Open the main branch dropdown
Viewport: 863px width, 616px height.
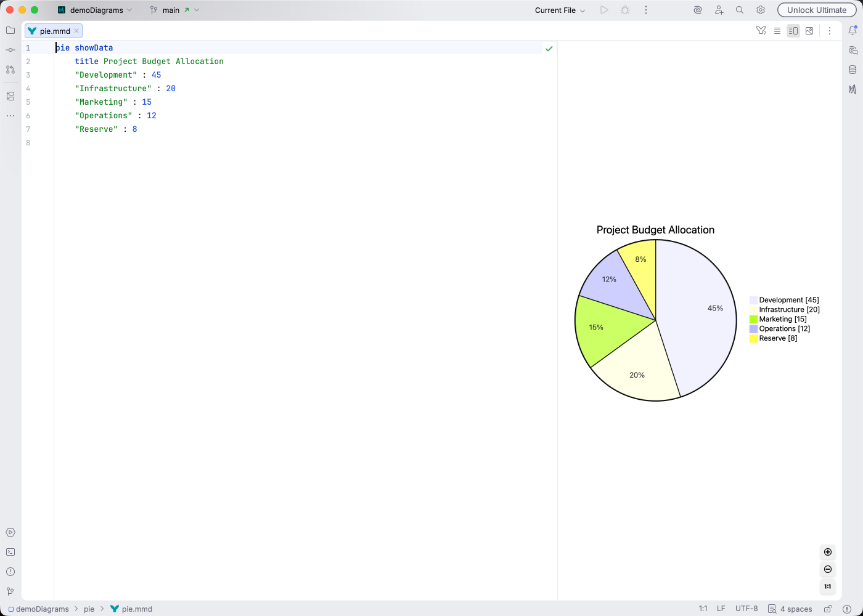pyautogui.click(x=174, y=10)
